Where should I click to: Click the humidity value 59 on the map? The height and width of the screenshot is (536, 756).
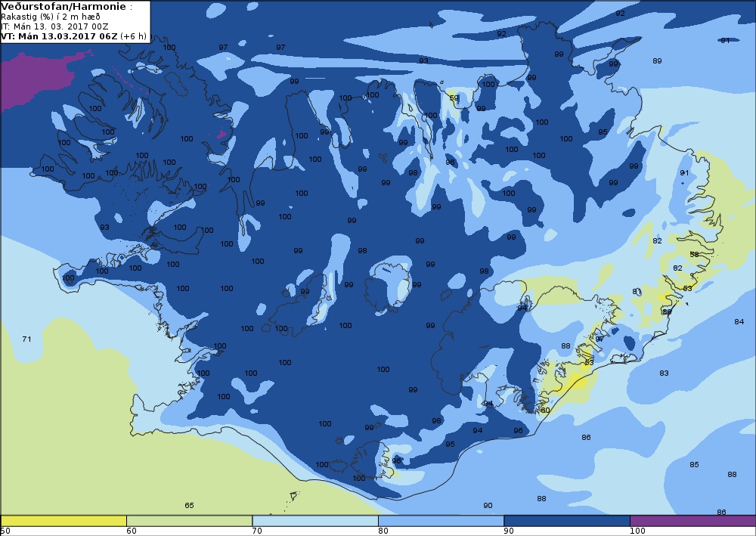point(454,98)
